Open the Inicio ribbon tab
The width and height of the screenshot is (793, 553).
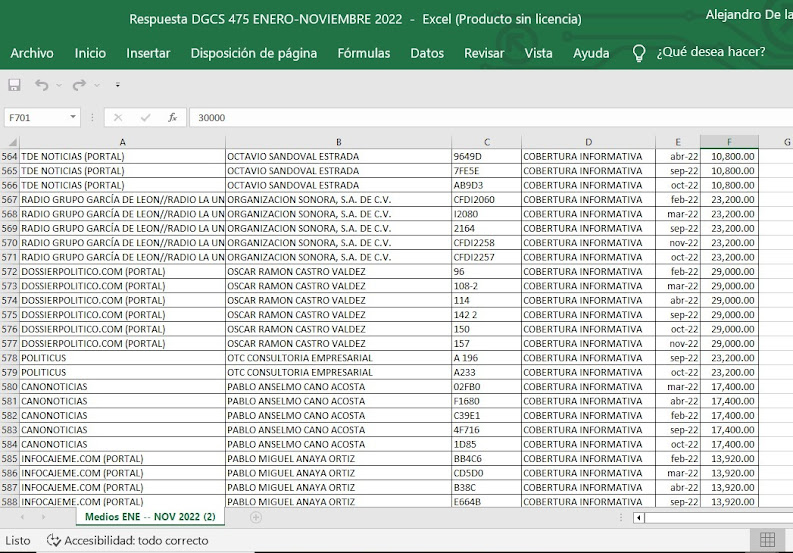click(x=90, y=53)
